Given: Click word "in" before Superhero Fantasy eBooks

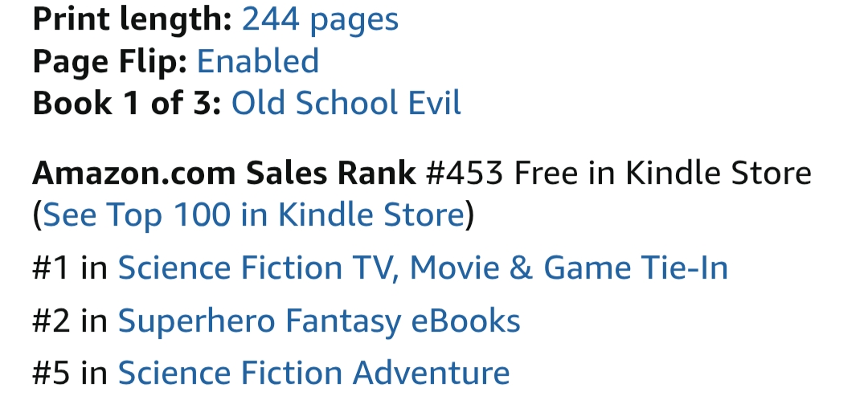Looking at the screenshot, I should [94, 320].
